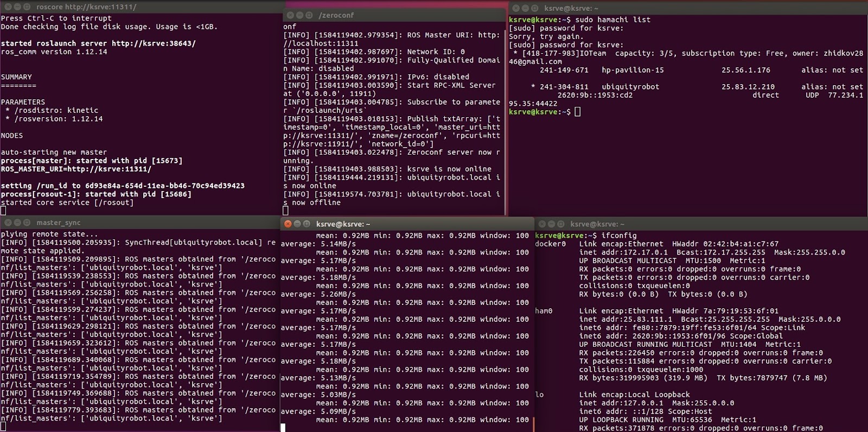The width and height of the screenshot is (868, 432).
Task: Click the ROS_MASTER_URI=http://ksrve:11311/ line
Action: [x=76, y=169]
